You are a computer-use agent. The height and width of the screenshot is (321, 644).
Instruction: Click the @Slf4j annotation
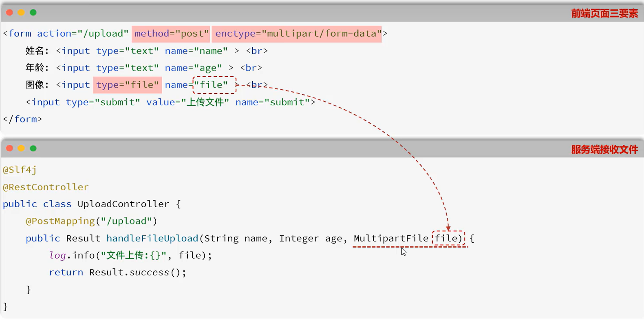click(20, 170)
